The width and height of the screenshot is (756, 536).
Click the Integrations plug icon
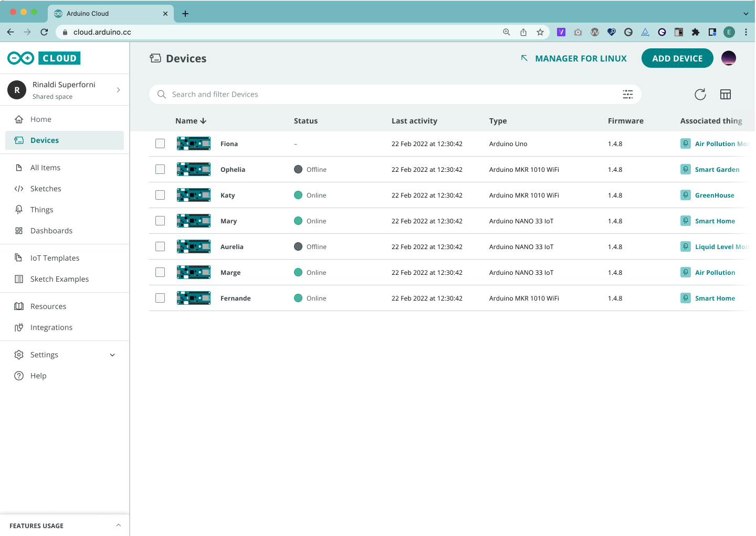(x=19, y=327)
